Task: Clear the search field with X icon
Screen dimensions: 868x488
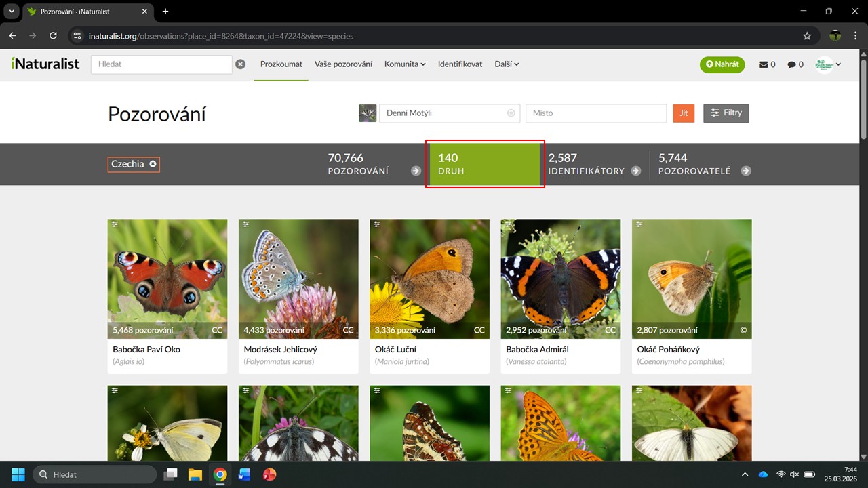Action: 240,64
